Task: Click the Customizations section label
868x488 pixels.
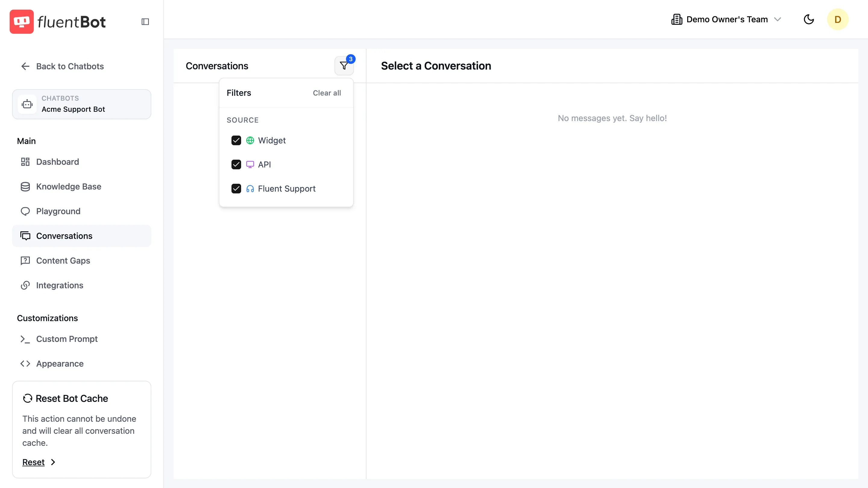Action: (x=48, y=318)
